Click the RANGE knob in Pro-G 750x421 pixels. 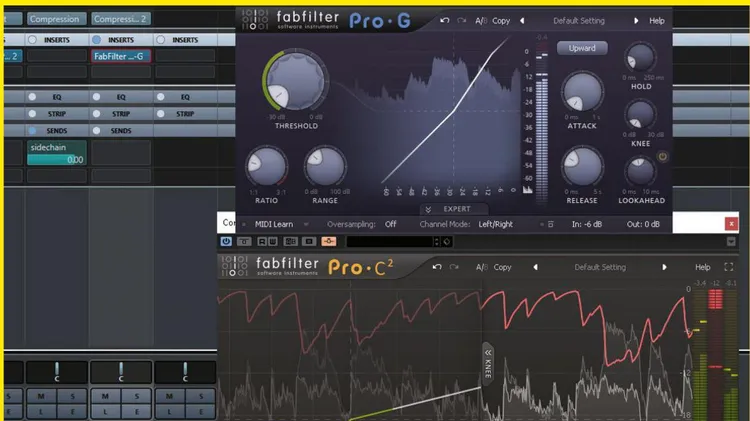coord(325,166)
